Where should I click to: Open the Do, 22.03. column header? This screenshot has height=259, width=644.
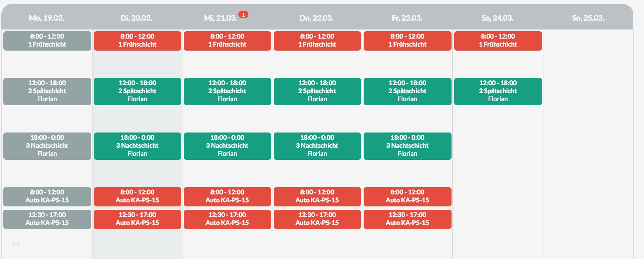click(316, 18)
